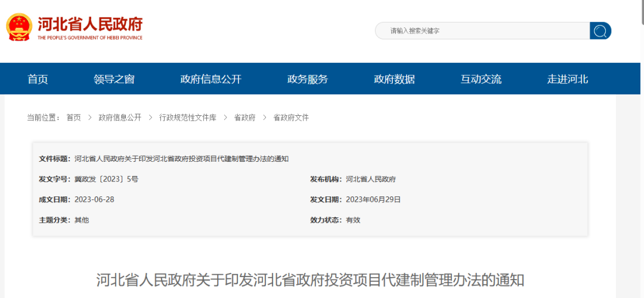
Task: Go to 首页 in the breadcrumb
Action: tap(74, 118)
